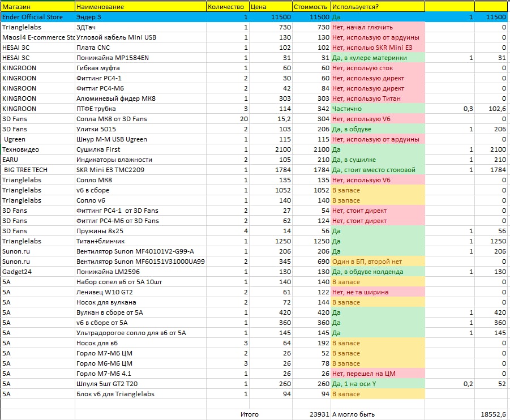510x420 pixels.
Task: Click 'Ленивец W10 GT2' cell
Action: [140, 292]
